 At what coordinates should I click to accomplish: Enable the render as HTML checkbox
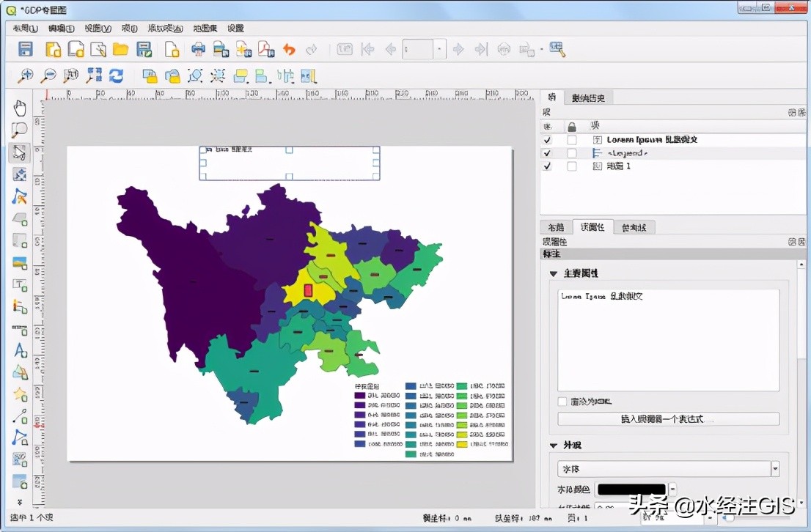click(x=562, y=401)
